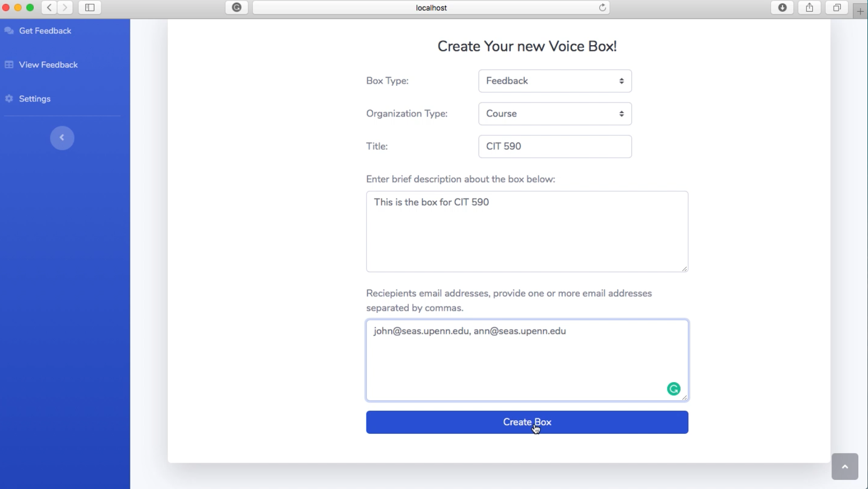Open a new tab with plus button
Screen dimensions: 868x489
click(x=860, y=11)
